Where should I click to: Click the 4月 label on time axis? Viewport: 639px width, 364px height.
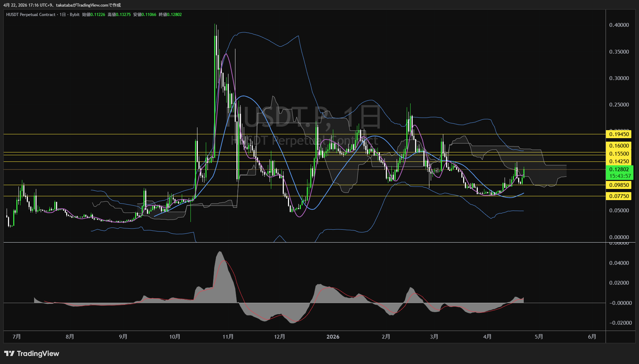tap(487, 337)
